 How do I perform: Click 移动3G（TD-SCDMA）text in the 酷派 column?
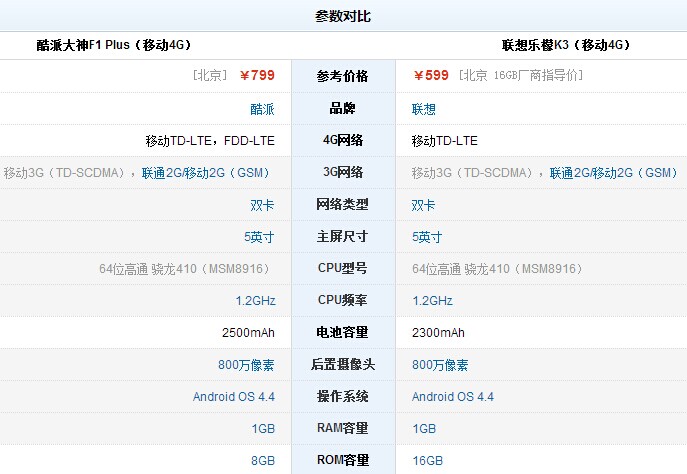pos(64,173)
